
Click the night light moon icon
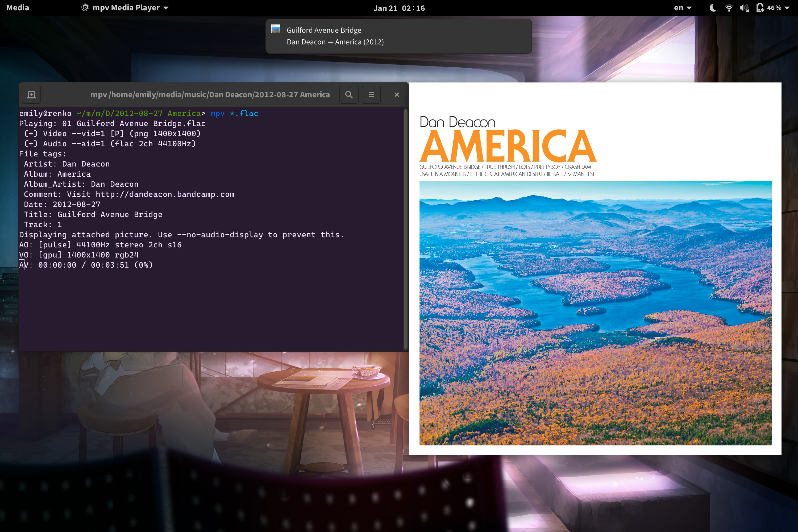point(713,8)
